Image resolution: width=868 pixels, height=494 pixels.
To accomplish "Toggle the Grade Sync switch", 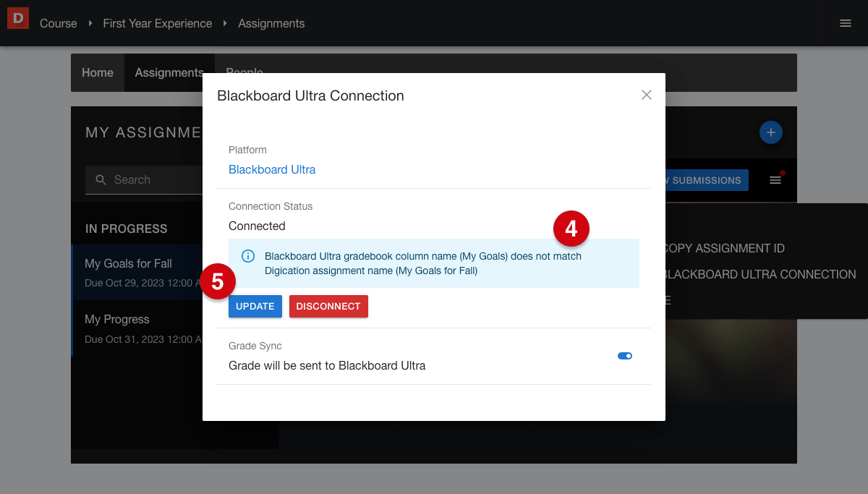I will coord(625,356).
